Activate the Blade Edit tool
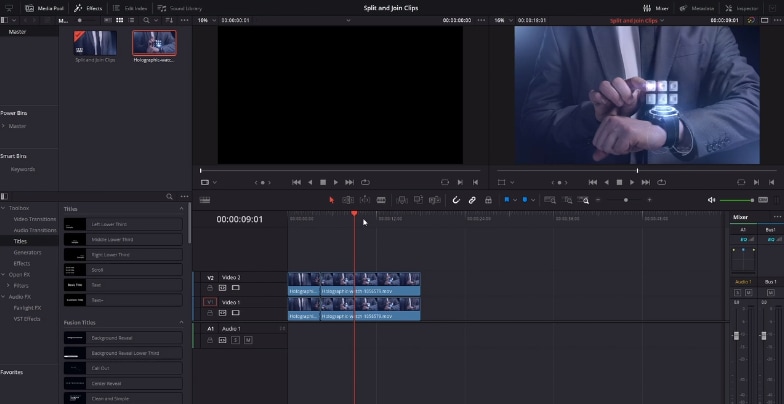 click(x=381, y=200)
